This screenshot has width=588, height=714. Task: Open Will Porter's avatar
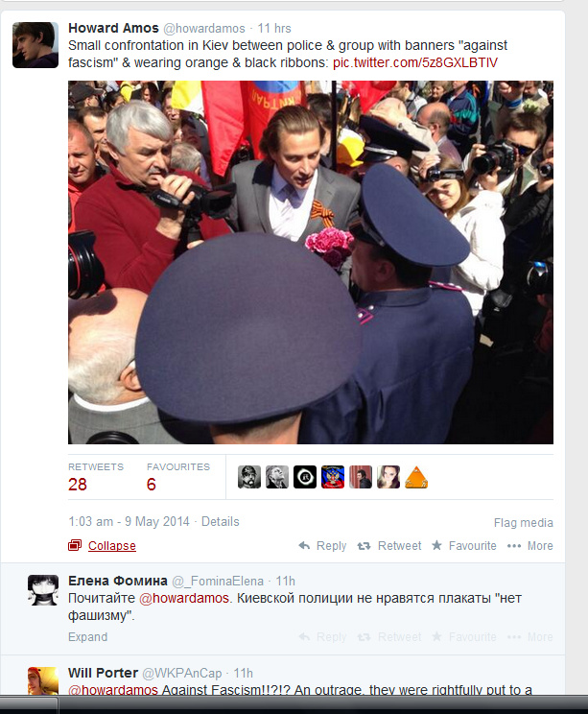pyautogui.click(x=43, y=680)
